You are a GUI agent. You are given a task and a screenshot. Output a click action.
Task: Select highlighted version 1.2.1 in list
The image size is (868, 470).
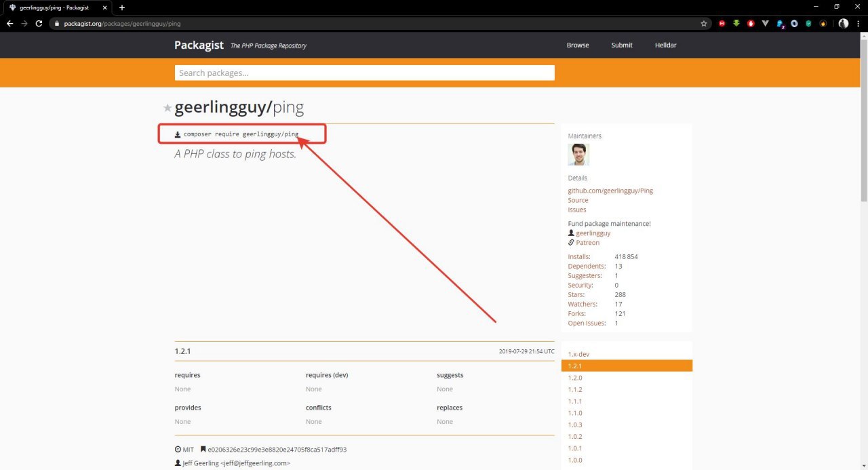627,366
